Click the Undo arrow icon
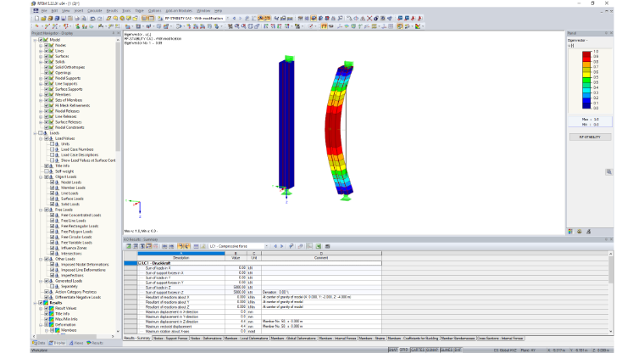The image size is (644, 353). tap(93, 19)
